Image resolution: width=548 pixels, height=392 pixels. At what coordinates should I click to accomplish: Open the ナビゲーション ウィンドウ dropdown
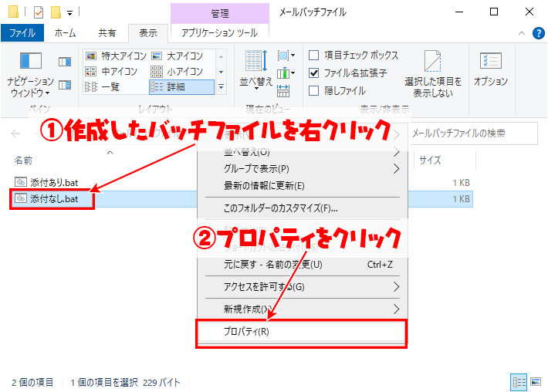click(x=30, y=74)
